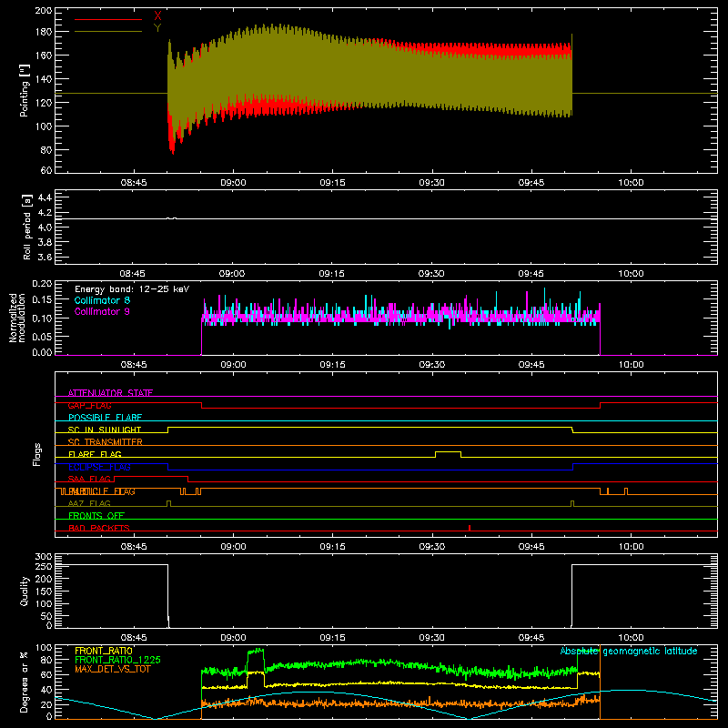Click the 10:00 tick label under modulation plot
Image resolution: width=728 pixels, height=728 pixels.
[631, 365]
